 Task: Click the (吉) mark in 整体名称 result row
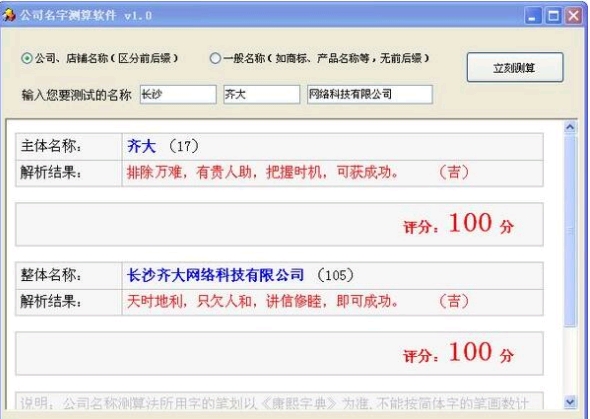tap(454, 302)
